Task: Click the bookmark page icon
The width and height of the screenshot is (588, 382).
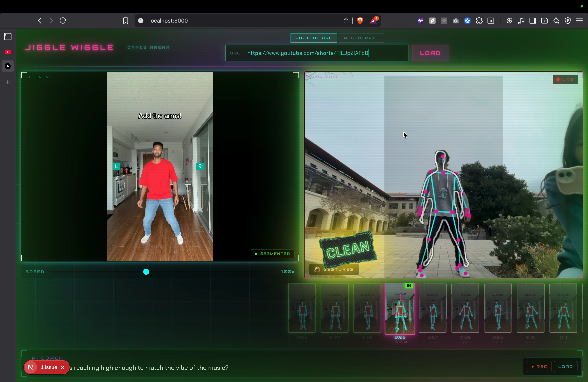Action: click(125, 21)
